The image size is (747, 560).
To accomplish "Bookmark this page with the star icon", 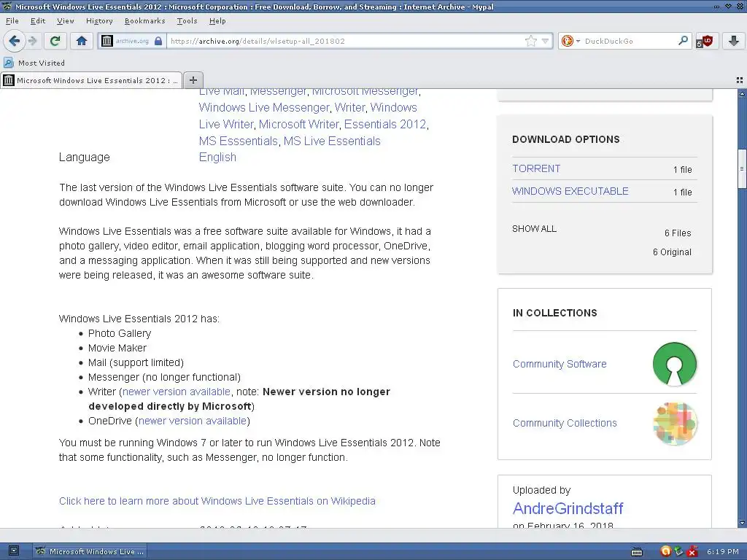I will point(531,41).
